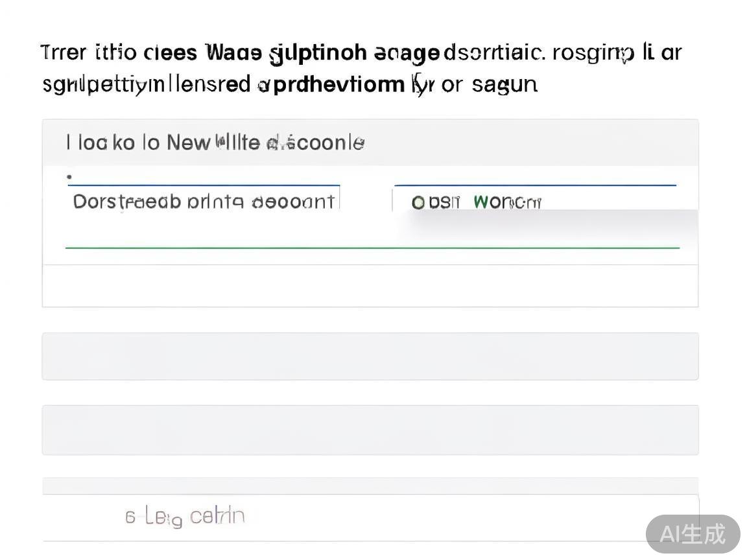This screenshot has width=747, height=560.
Task: Click the "I loa ko lo New" panel header
Action: [x=215, y=143]
